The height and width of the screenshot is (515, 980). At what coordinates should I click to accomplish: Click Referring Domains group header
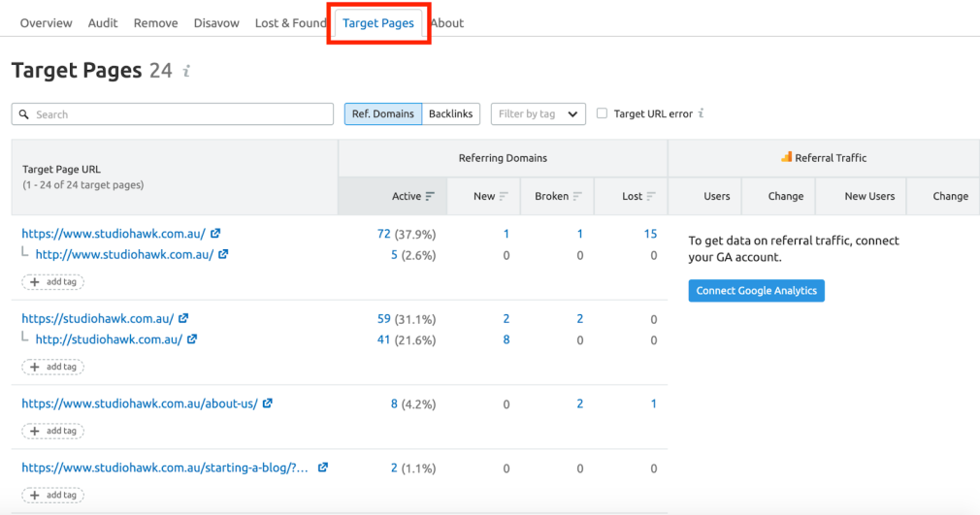pyautogui.click(x=503, y=158)
